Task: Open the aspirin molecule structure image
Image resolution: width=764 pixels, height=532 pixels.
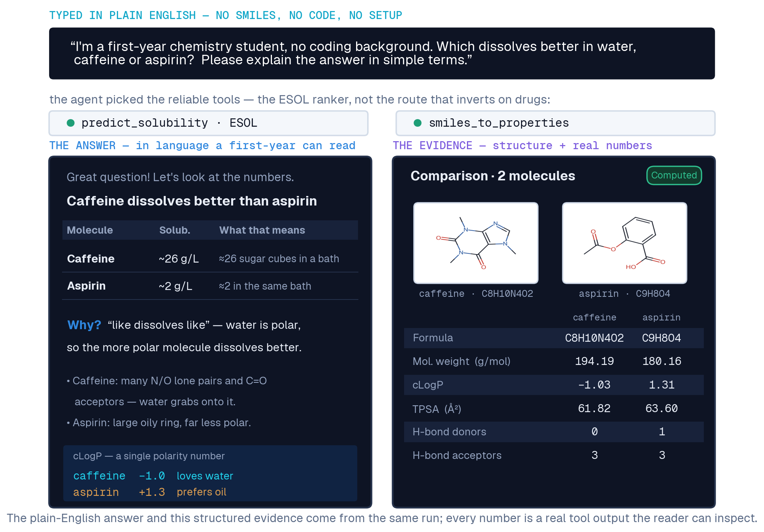Action: [625, 243]
